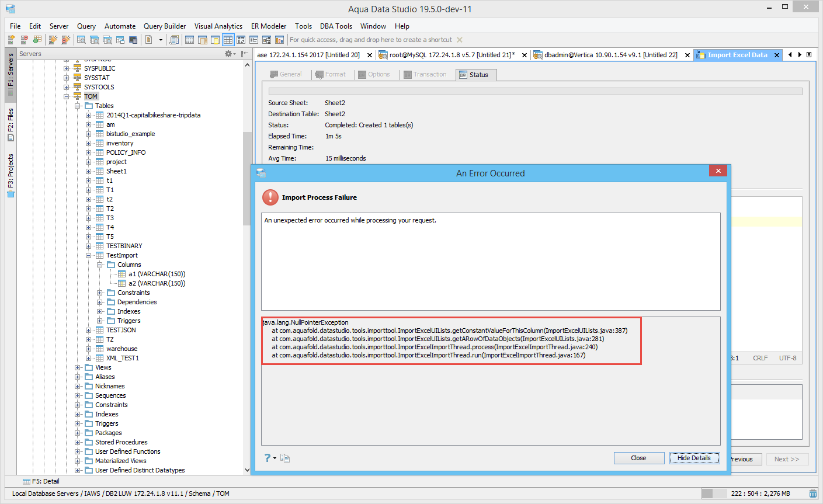Select the User Defined Functions folder
The height and width of the screenshot is (504, 823).
tap(128, 451)
